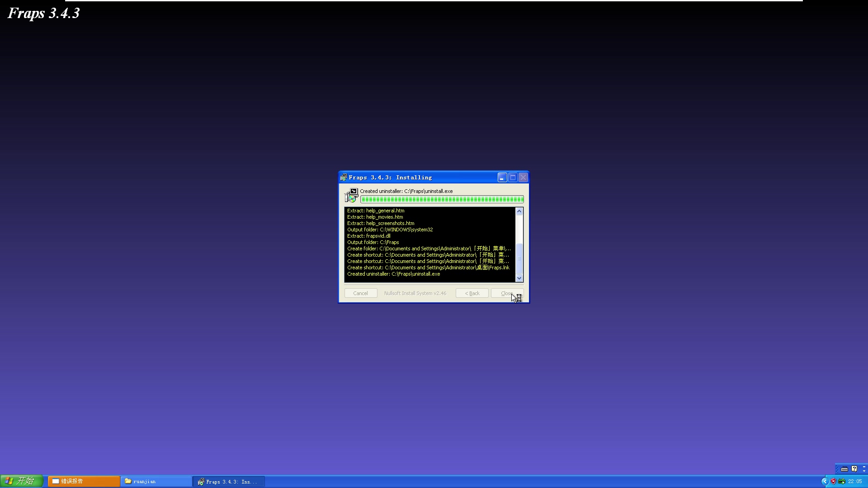Switch to the 错误报告 taskbar window
Image resolution: width=868 pixels, height=488 pixels.
[84, 482]
